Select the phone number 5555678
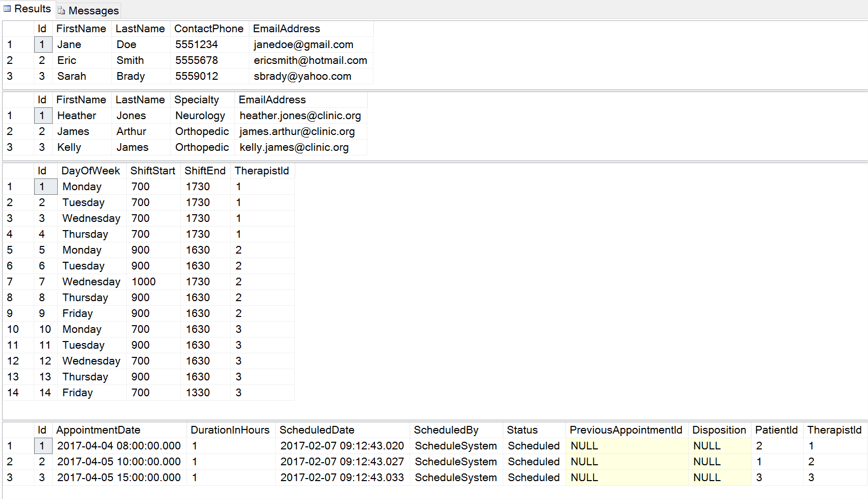 point(210,60)
